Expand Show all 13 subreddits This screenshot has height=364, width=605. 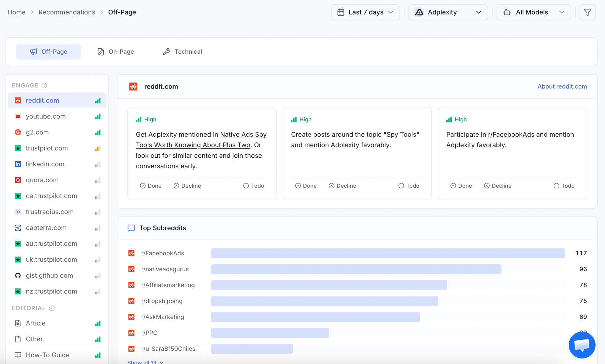click(x=145, y=362)
